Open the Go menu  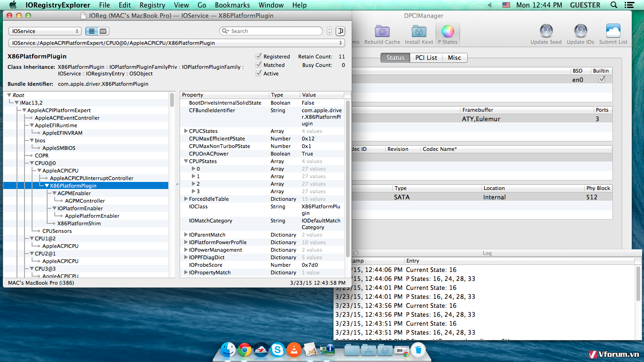tap(202, 5)
